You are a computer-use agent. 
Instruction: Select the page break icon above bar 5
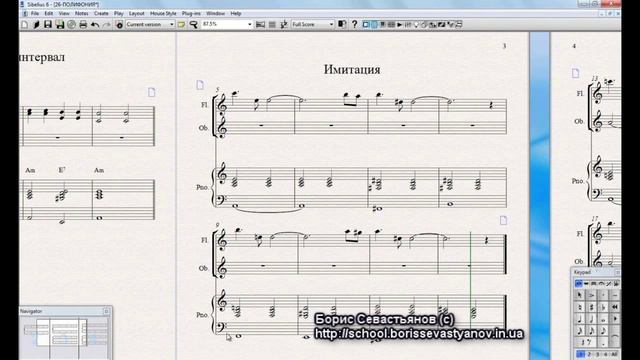point(200,85)
